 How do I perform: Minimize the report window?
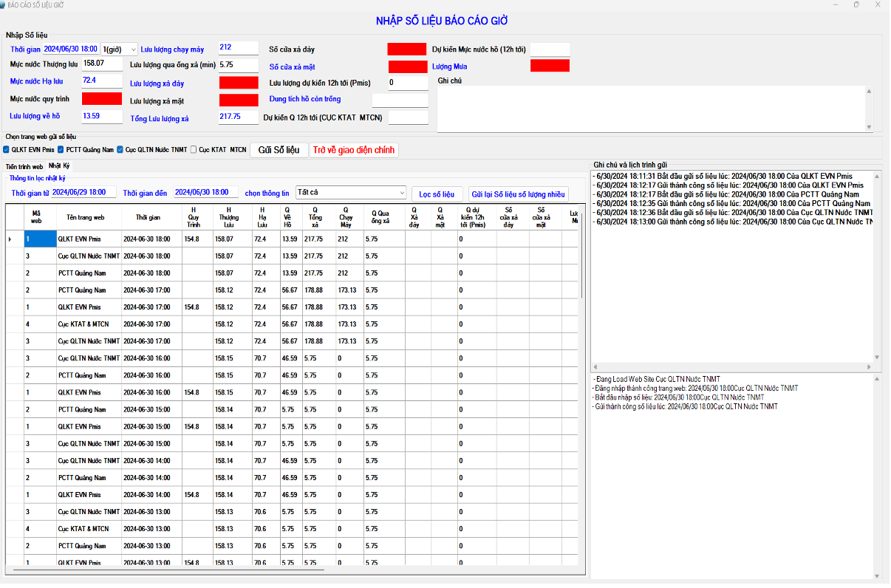pyautogui.click(x=834, y=4)
